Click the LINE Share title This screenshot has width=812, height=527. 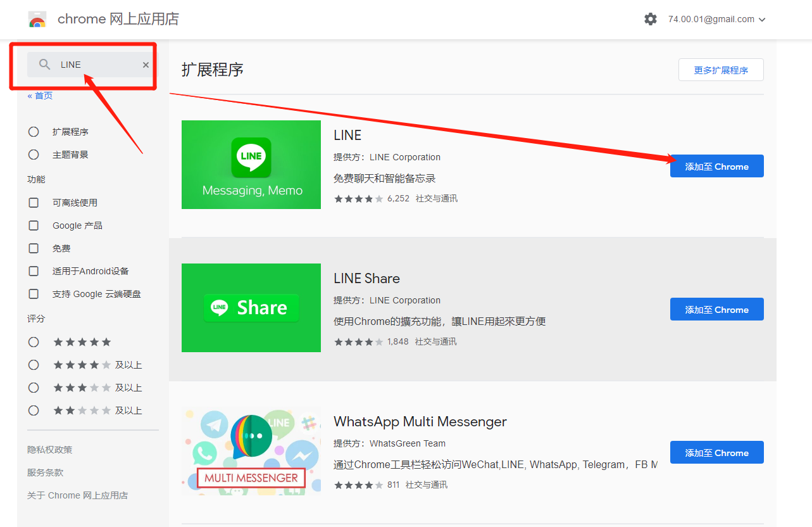[x=367, y=279]
